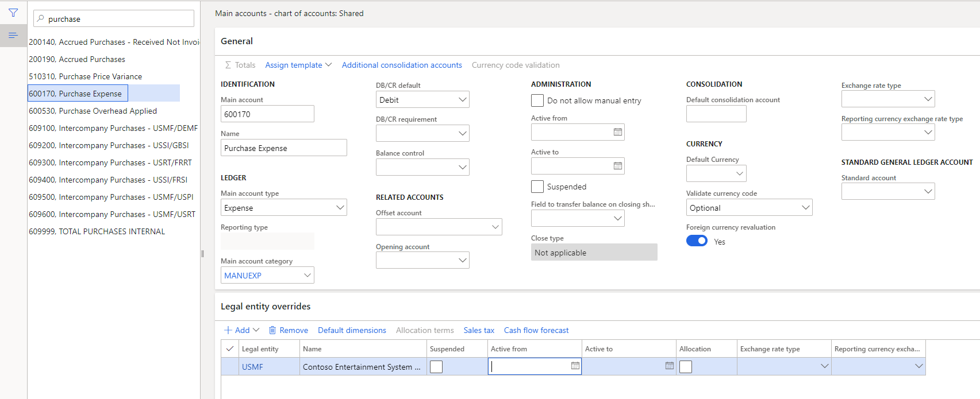Select 609500 Intercompany Purchases - USMF/USPI
980x399 pixels.
[111, 197]
